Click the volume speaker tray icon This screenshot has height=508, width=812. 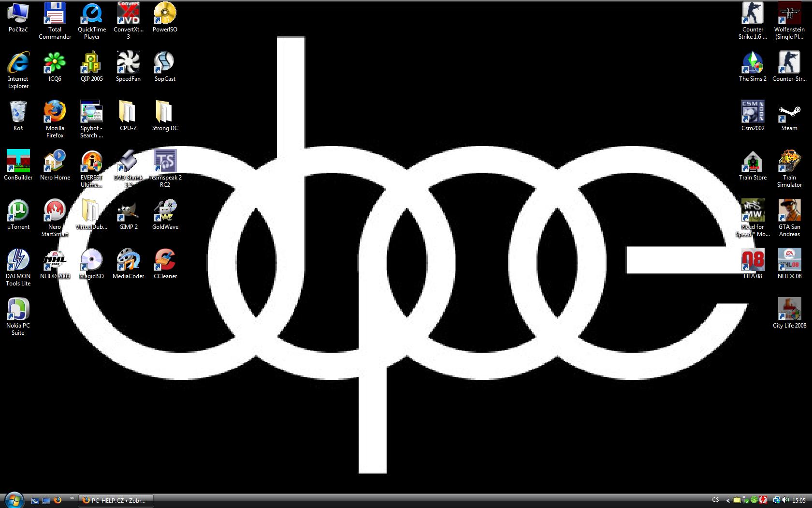785,501
